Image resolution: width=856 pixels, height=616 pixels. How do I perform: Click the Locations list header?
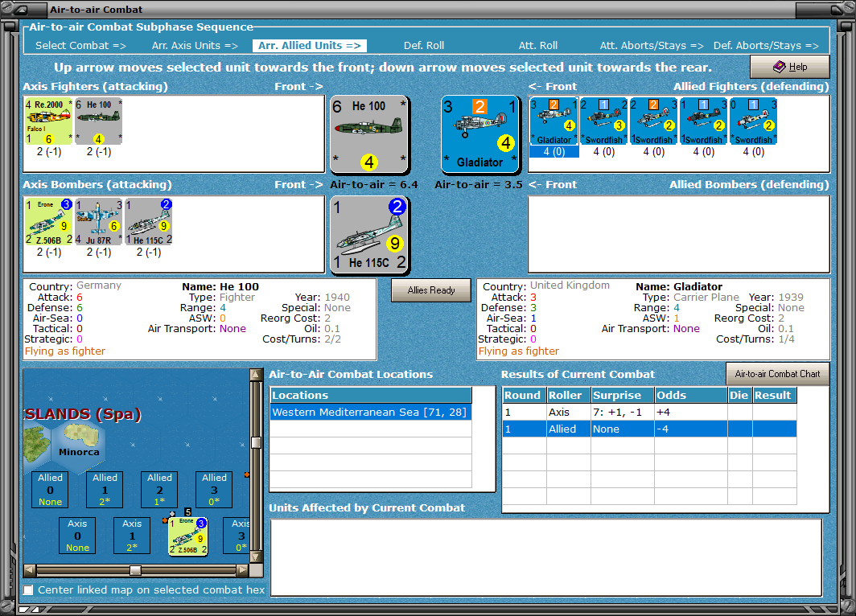371,396
